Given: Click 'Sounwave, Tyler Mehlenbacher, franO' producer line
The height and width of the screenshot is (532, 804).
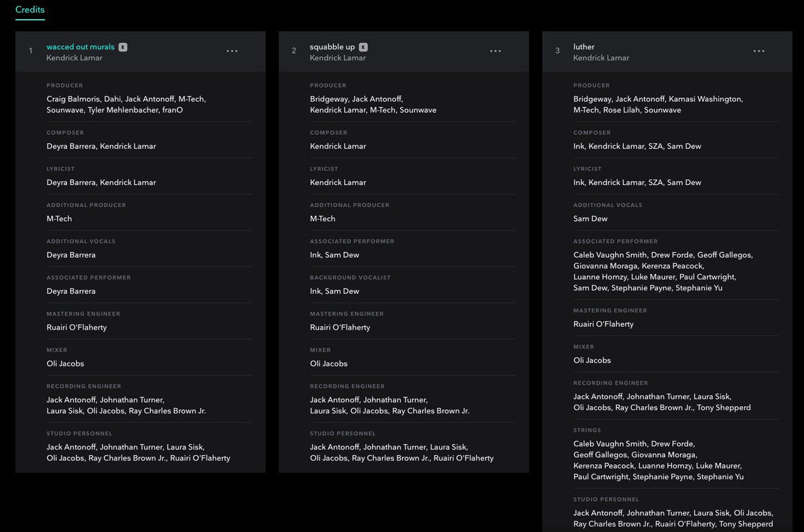Looking at the screenshot, I should [x=115, y=110].
